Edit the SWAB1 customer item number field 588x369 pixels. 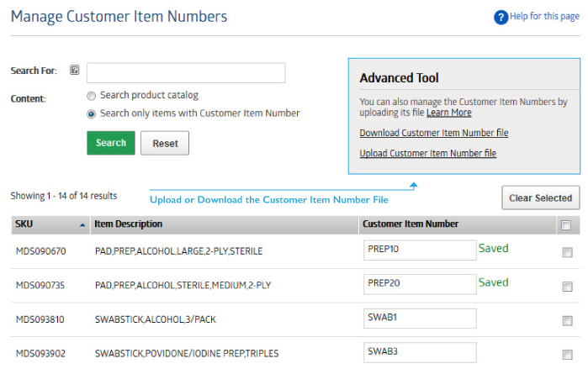pyautogui.click(x=420, y=319)
